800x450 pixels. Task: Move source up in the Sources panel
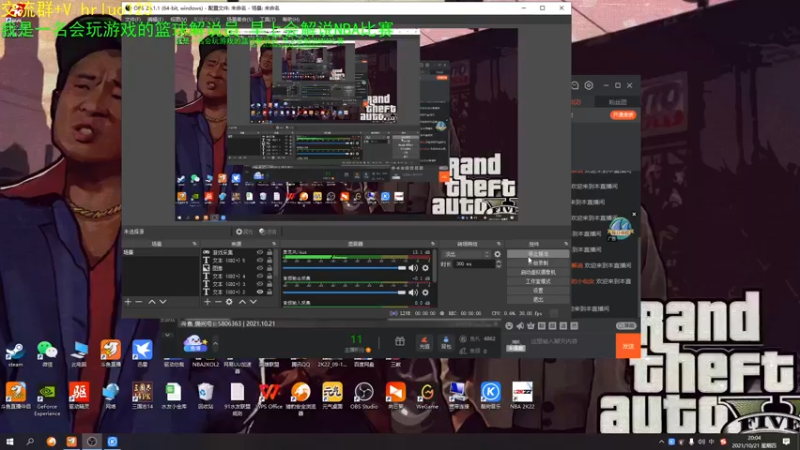coord(242,302)
